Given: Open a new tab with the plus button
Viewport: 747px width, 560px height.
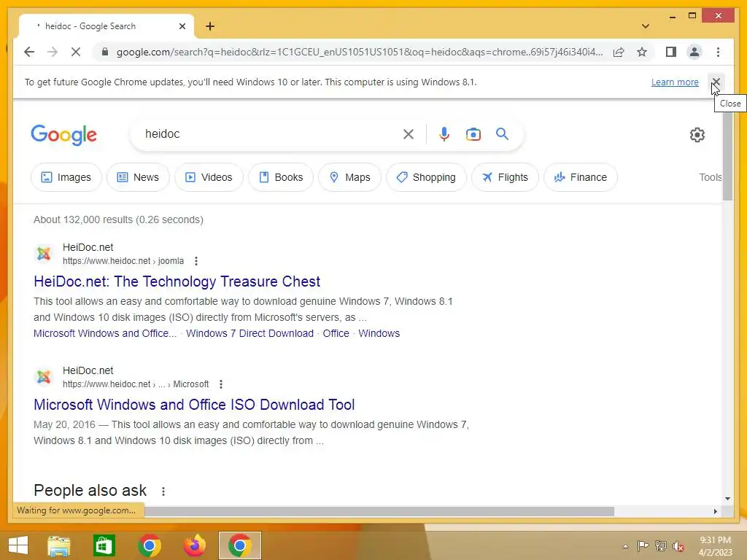Looking at the screenshot, I should tap(210, 26).
